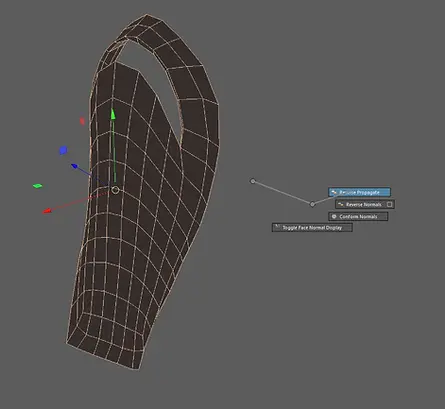Select the Reverse Normals menu entry

(365, 204)
